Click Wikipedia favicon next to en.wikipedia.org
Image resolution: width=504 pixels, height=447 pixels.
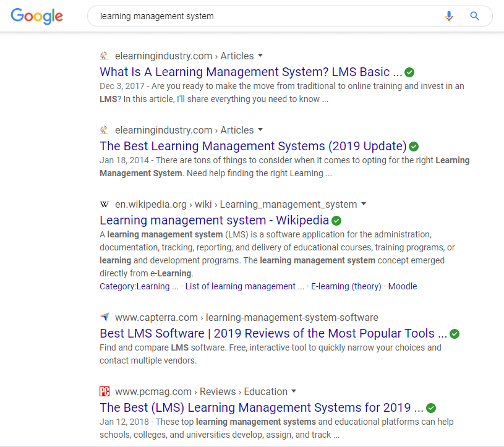(x=105, y=204)
